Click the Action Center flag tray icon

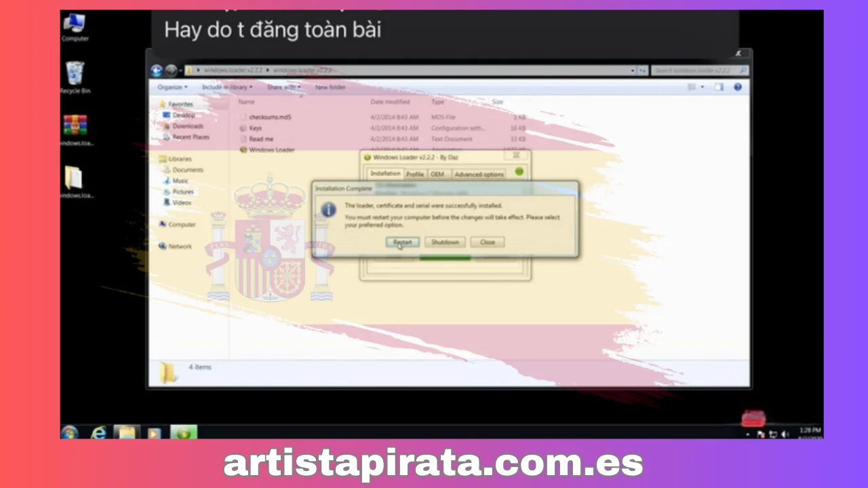pos(761,434)
